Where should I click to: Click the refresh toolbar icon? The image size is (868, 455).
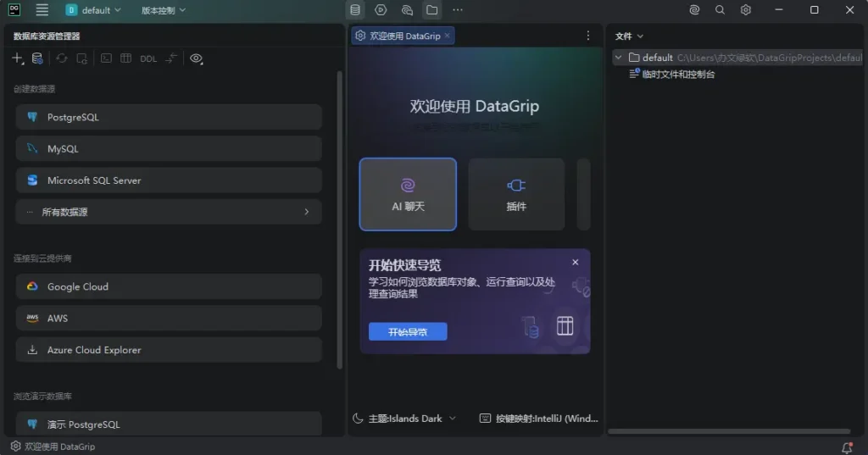(x=61, y=58)
